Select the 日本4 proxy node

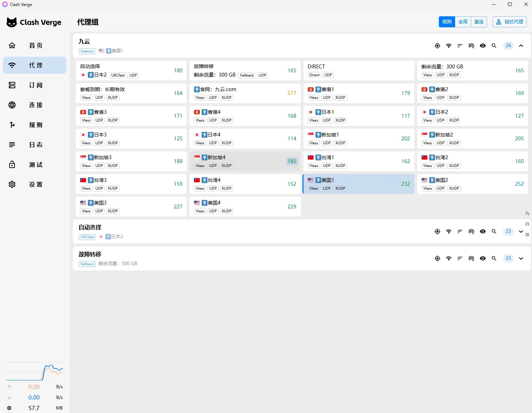(x=245, y=139)
